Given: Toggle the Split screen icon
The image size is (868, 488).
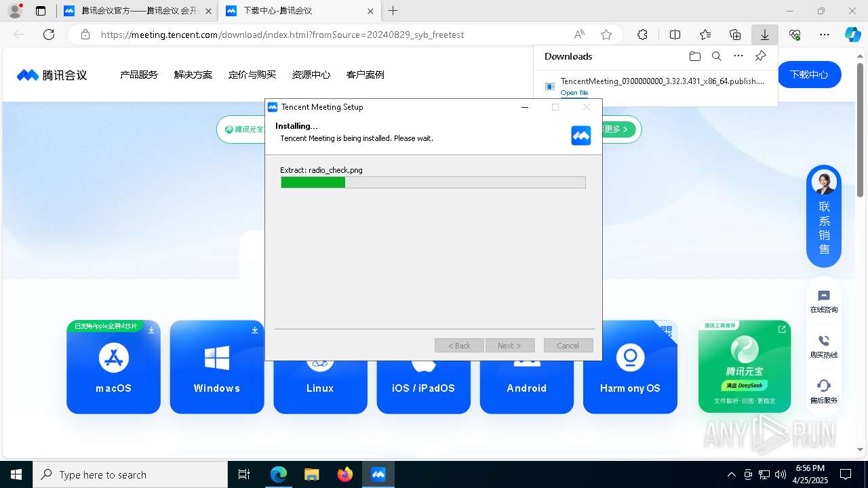Looking at the screenshot, I should [x=675, y=35].
